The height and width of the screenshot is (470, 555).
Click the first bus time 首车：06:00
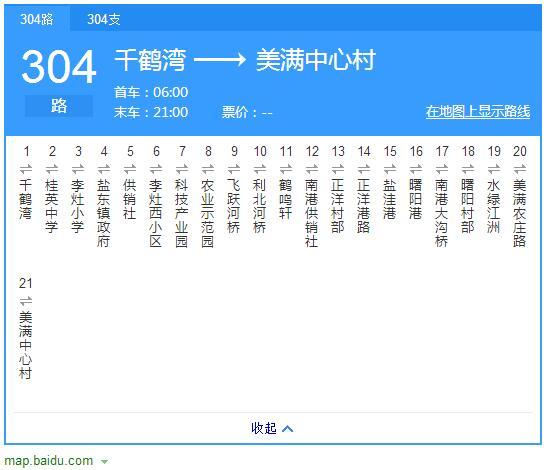pos(151,92)
